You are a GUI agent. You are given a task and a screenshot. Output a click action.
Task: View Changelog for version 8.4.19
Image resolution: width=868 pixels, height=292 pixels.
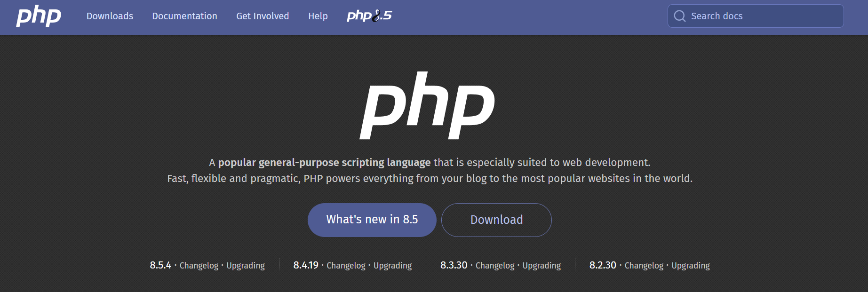point(346,266)
